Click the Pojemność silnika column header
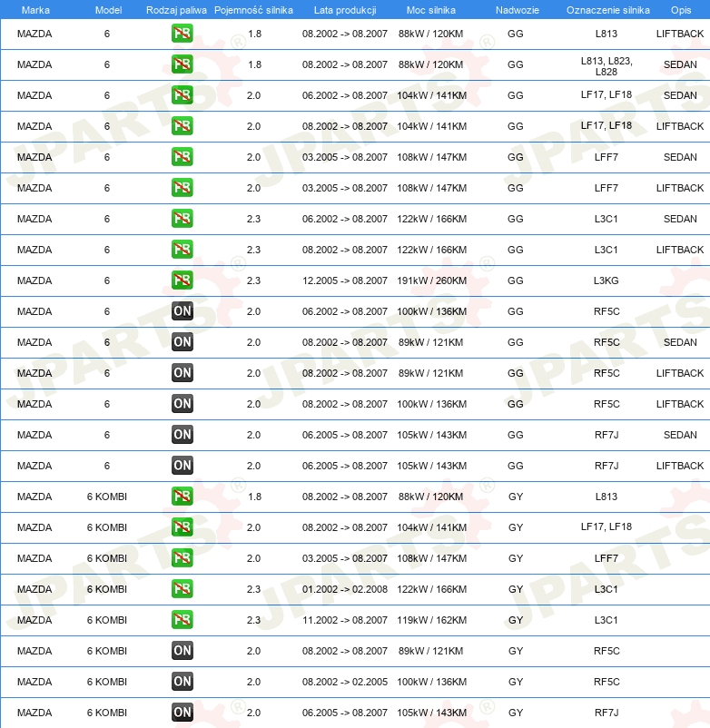710x728 pixels. [x=253, y=10]
